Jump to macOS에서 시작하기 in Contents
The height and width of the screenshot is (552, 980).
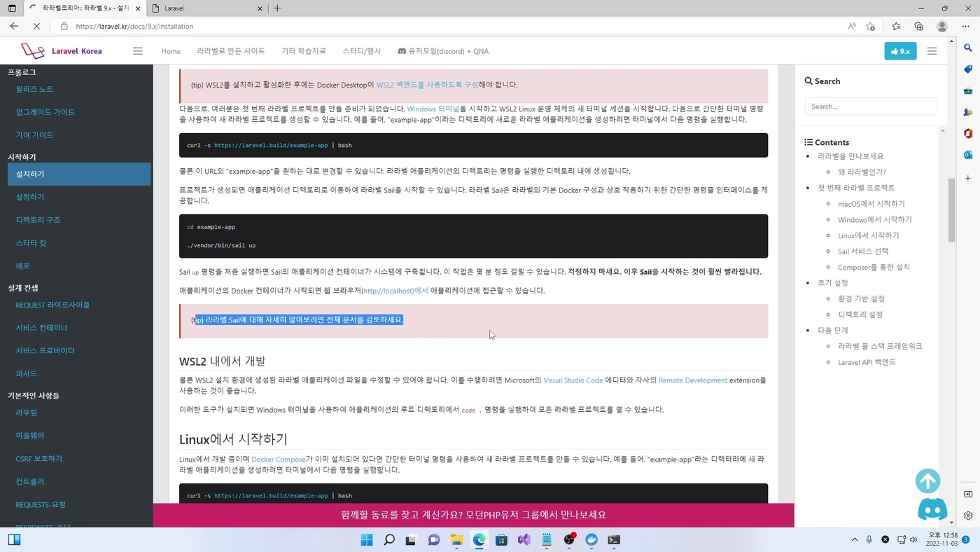click(x=871, y=204)
